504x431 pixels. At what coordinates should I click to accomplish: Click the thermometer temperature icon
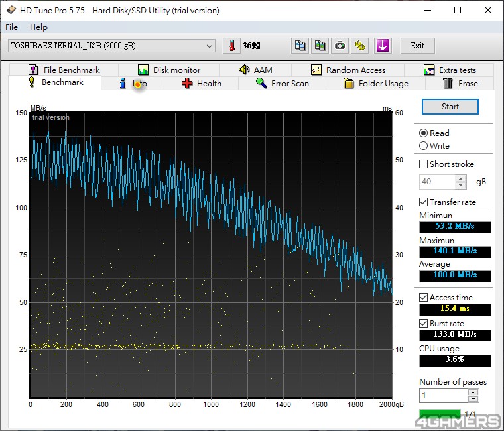[231, 46]
